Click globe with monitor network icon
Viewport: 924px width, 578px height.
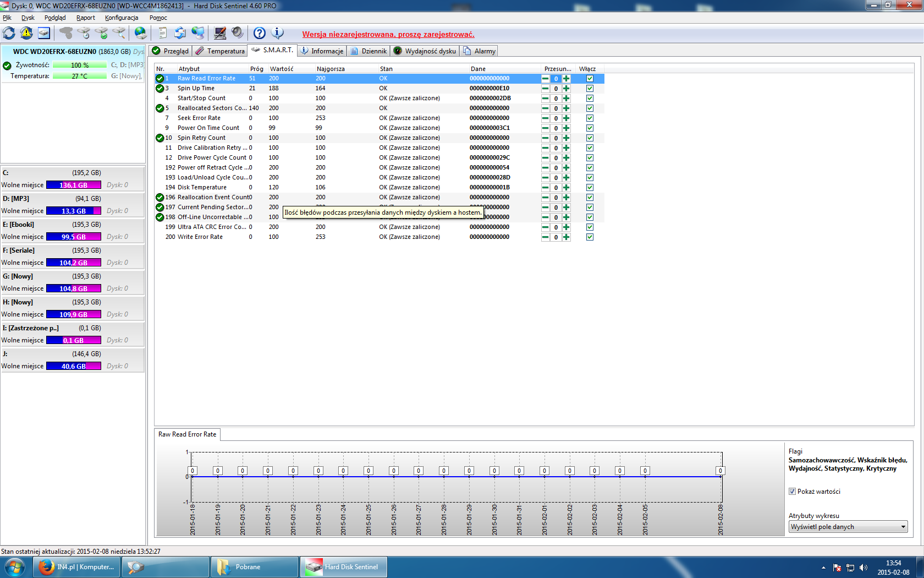coord(198,33)
